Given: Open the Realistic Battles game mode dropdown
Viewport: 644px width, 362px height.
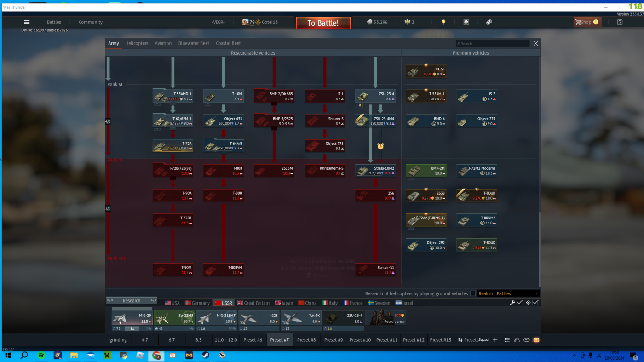Looking at the screenshot, I should [x=508, y=293].
